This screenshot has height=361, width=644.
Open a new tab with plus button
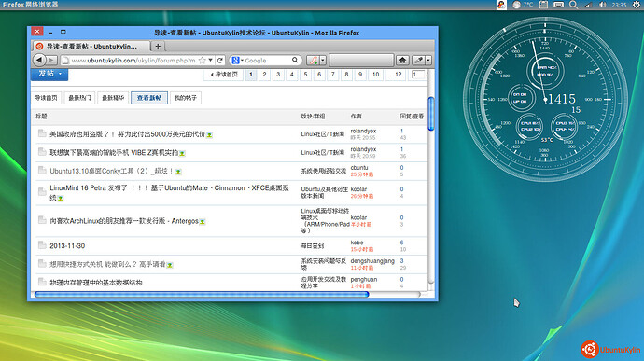[x=158, y=46]
